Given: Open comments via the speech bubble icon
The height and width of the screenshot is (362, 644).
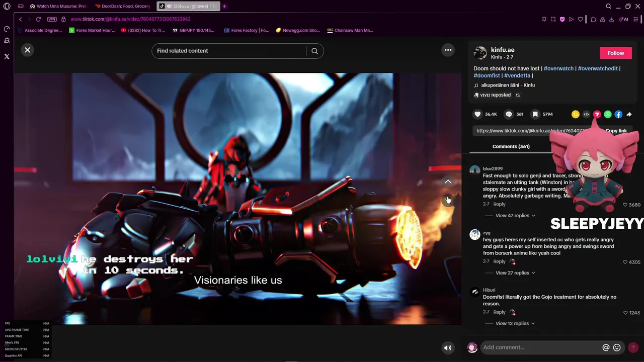Looking at the screenshot, I should click(x=509, y=114).
